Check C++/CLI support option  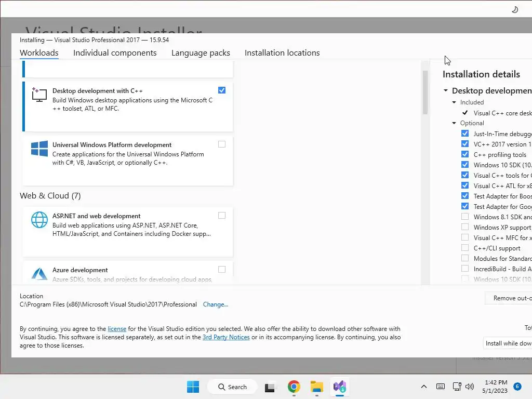tap(465, 248)
